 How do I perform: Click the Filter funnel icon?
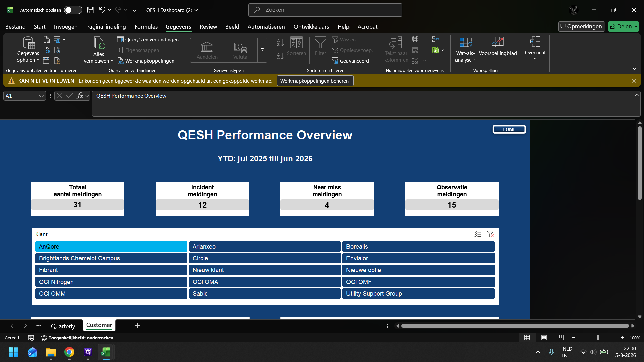(320, 43)
